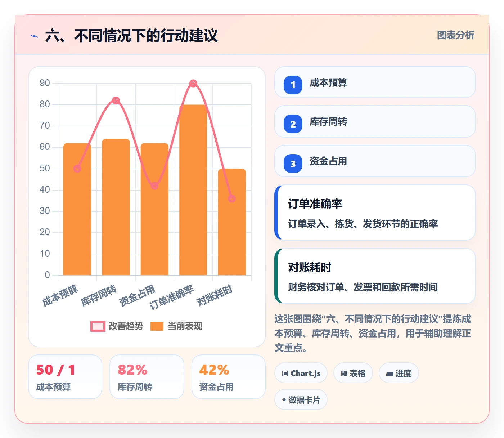Click the section title 六、不同情况下的行动建议

pyautogui.click(x=131, y=36)
